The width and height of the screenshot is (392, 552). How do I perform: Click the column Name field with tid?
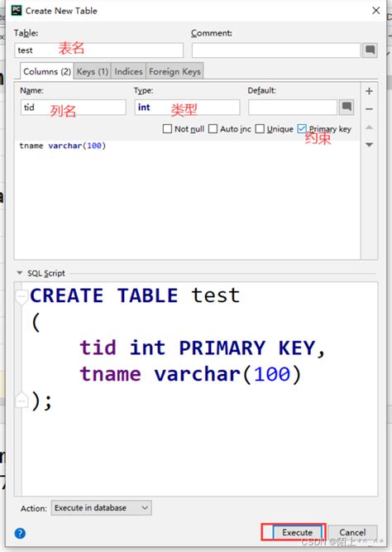pos(74,107)
